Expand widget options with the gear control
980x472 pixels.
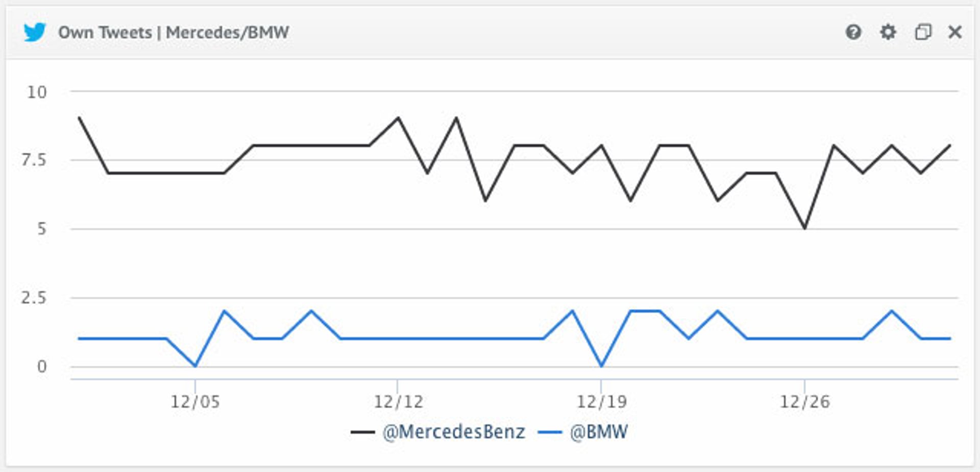click(x=887, y=32)
